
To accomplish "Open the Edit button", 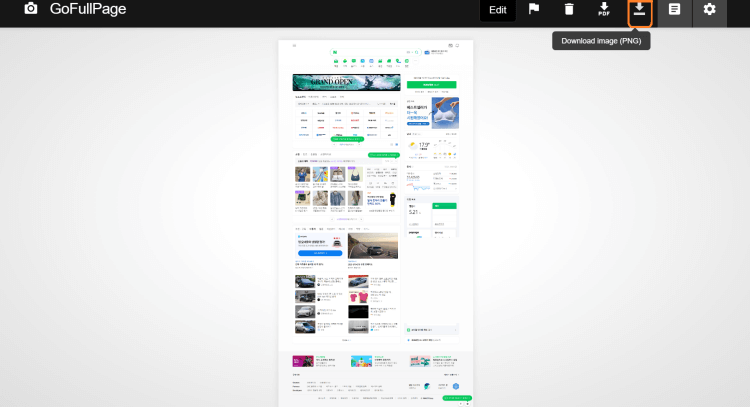I will (497, 10).
